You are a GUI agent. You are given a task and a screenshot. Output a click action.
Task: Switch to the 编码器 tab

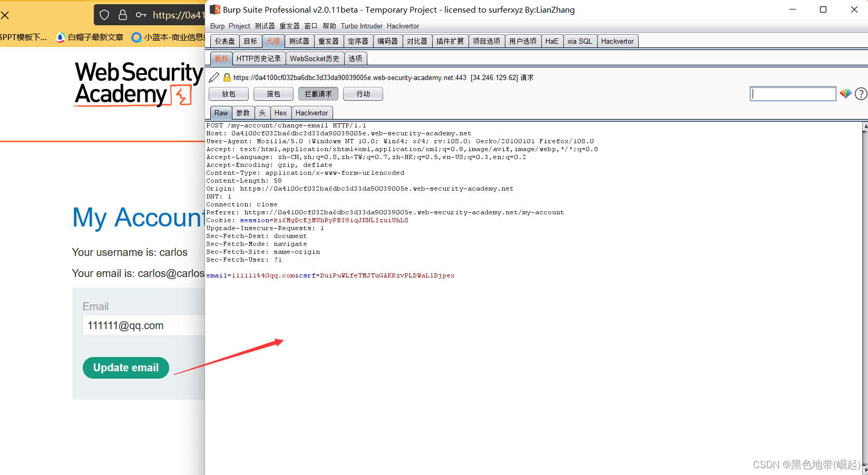point(388,41)
